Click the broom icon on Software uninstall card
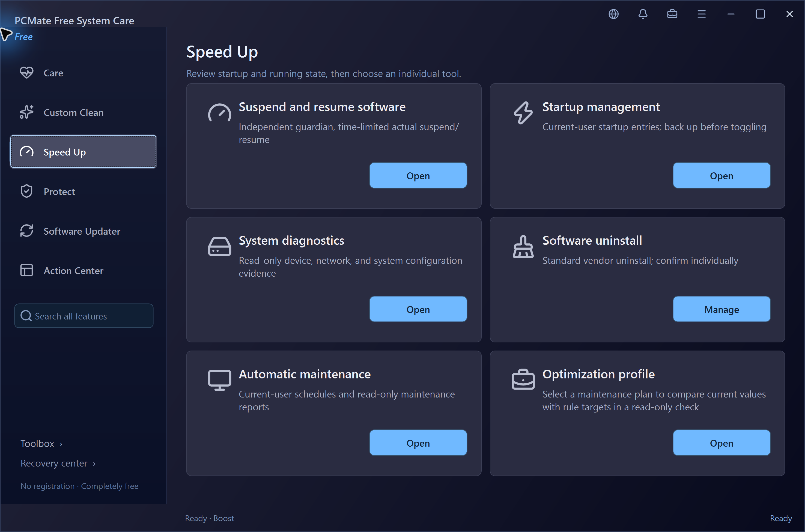Image resolution: width=805 pixels, height=532 pixels. pos(523,247)
